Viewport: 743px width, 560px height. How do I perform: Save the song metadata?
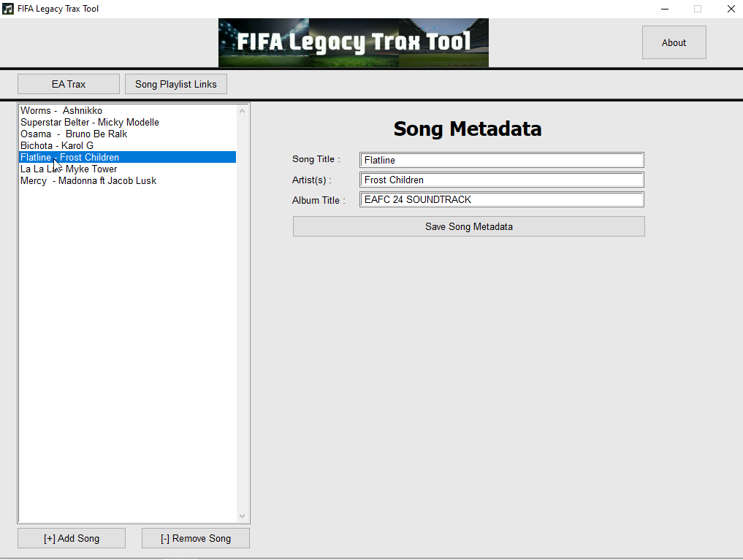[x=468, y=227]
